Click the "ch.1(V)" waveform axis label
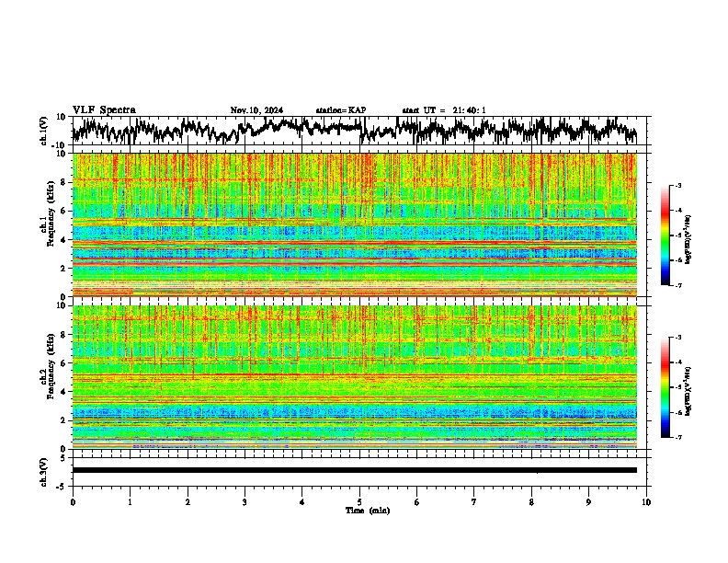Screen dimensions: 728x563 [x=44, y=131]
